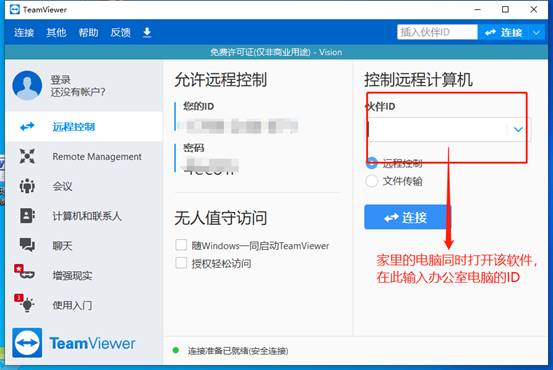This screenshot has width=553, height=370.
Task: Open 计算机和联系人 section
Action: pos(84,216)
